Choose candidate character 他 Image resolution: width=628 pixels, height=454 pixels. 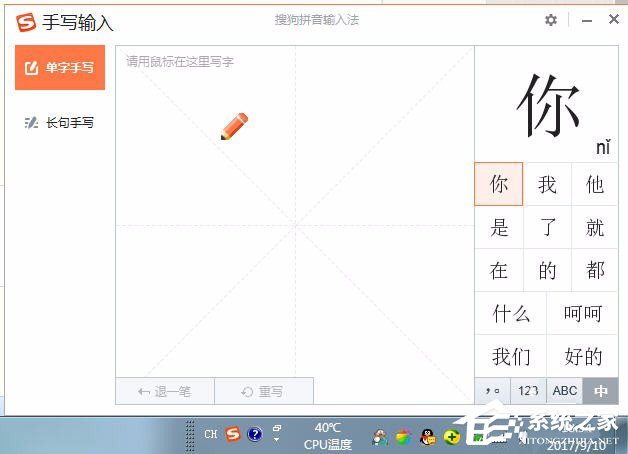pos(595,185)
